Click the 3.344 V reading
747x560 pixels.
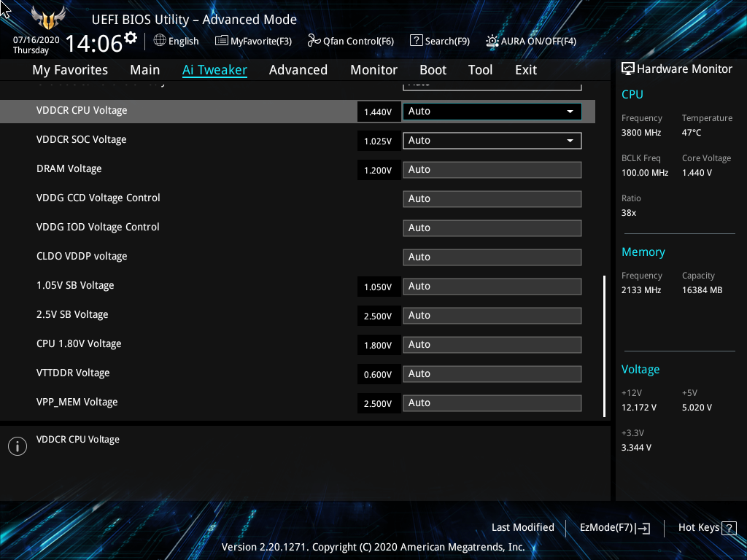pyautogui.click(x=636, y=448)
